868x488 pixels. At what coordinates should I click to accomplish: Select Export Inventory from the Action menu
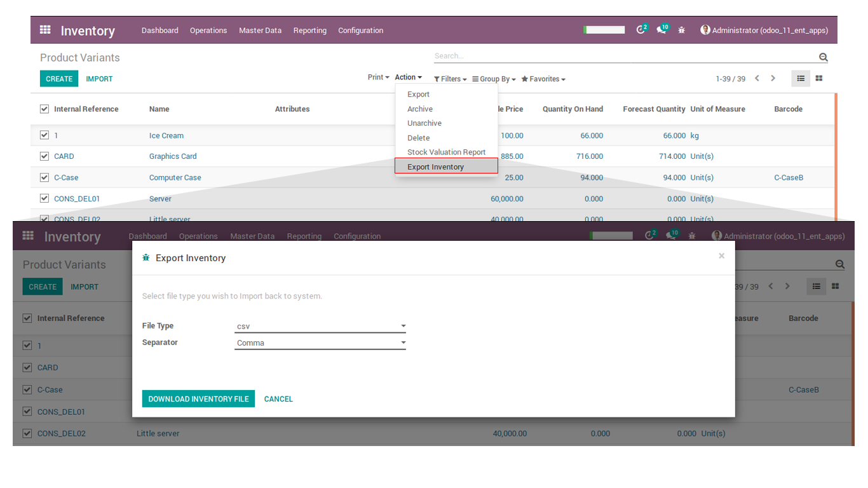tap(436, 167)
